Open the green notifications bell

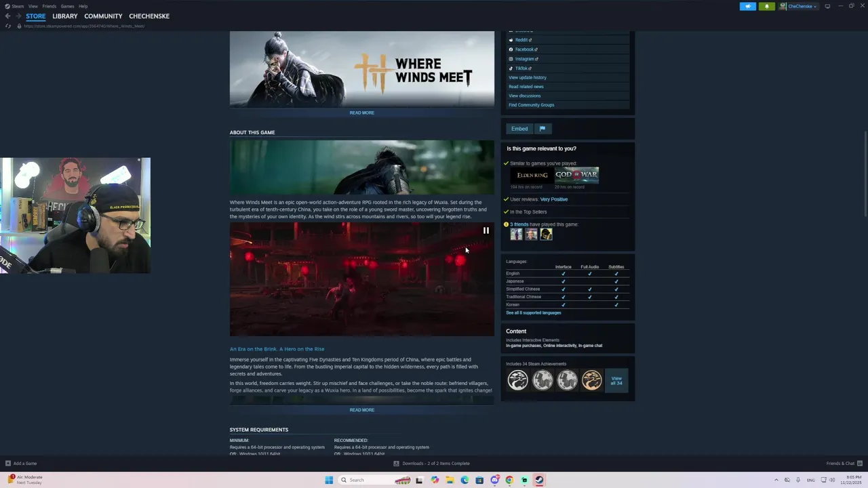pyautogui.click(x=767, y=6)
